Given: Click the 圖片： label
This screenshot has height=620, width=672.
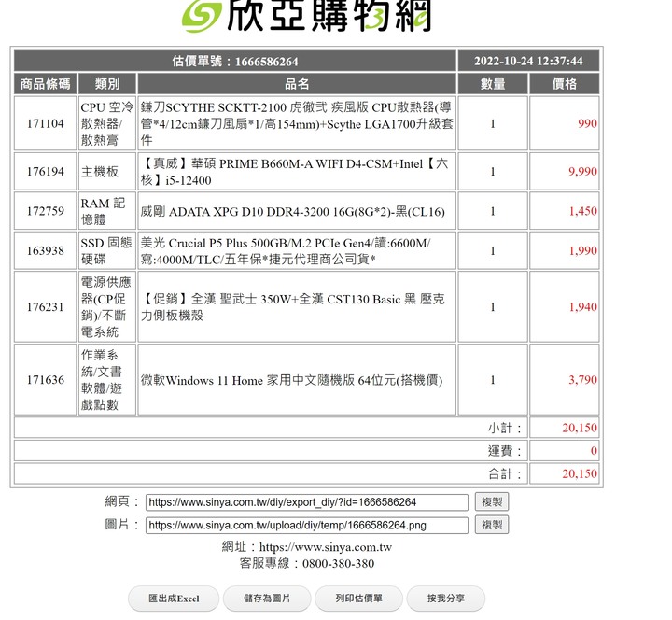Looking at the screenshot, I should click(x=122, y=524).
